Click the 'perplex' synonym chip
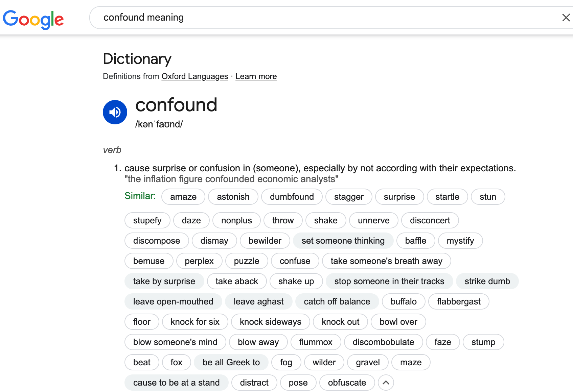Image resolution: width=573 pixels, height=392 pixels. 199,261
